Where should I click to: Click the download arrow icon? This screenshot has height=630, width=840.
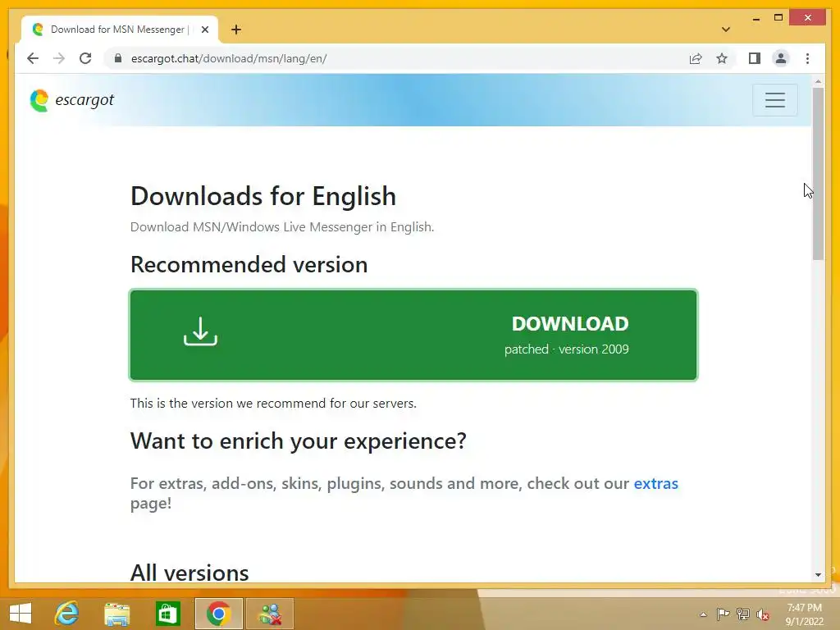[200, 331]
